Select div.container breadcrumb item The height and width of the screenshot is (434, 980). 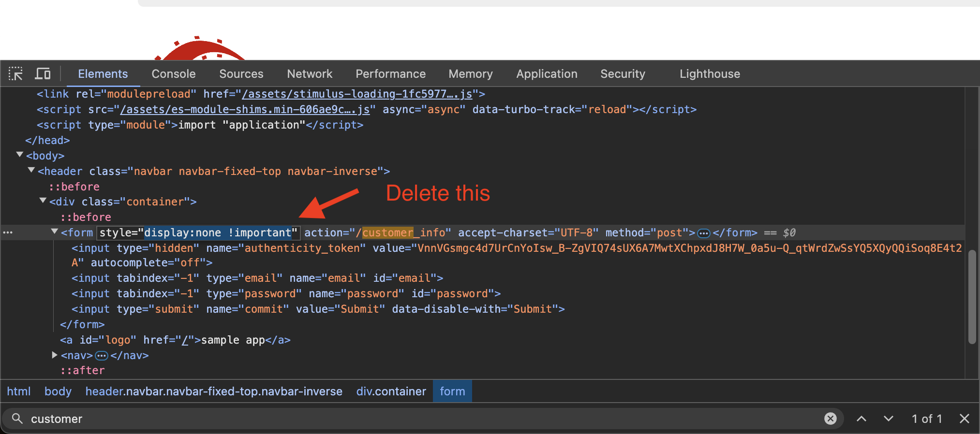coord(391,391)
